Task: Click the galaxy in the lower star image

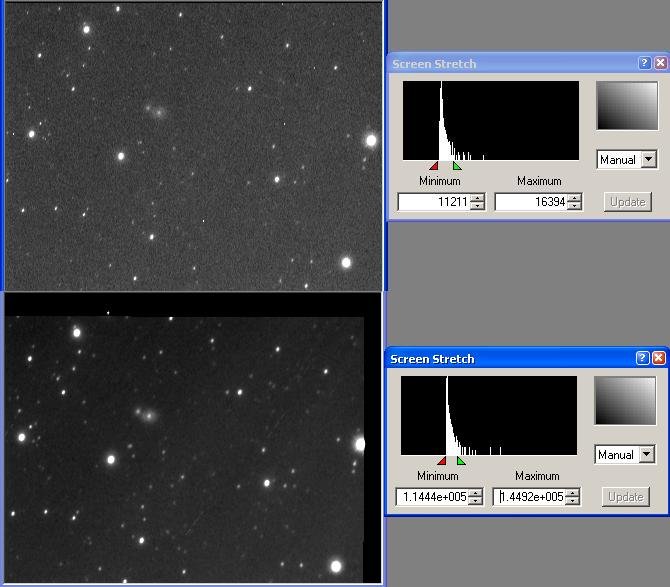Action: point(147,414)
